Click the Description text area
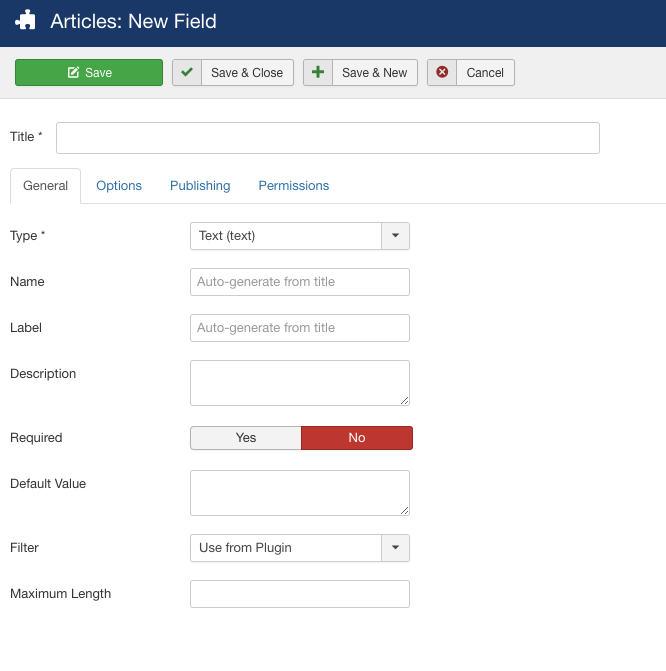 [299, 383]
